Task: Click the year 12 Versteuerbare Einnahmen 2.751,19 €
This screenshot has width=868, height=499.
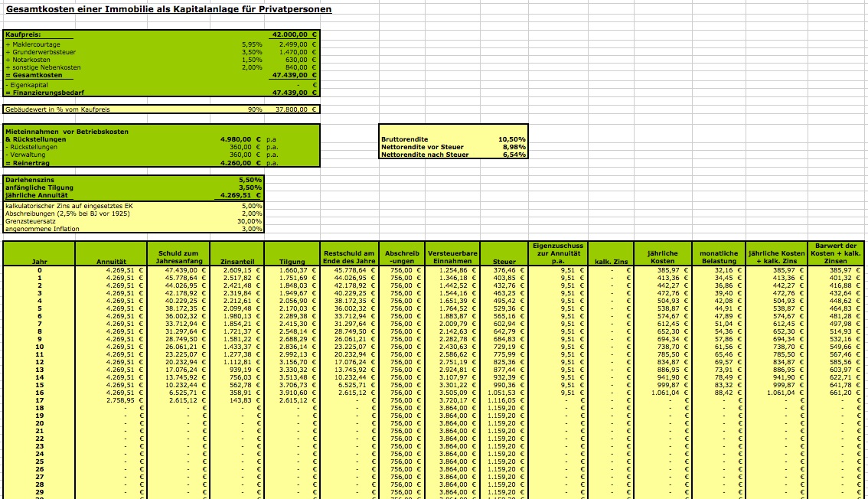Action: (x=458, y=362)
